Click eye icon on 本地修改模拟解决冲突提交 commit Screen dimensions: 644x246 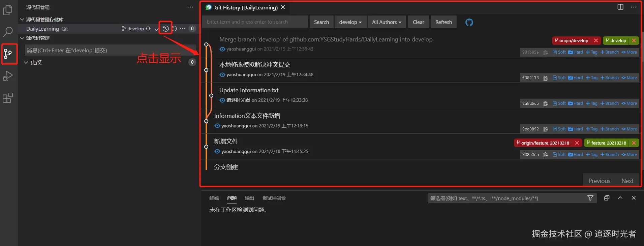222,75
